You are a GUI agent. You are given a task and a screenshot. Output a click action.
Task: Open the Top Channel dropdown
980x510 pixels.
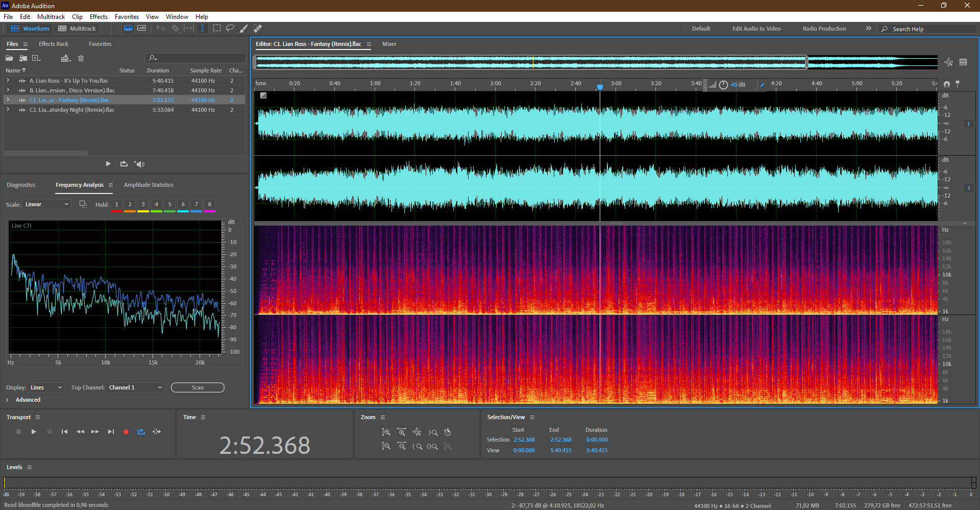click(136, 387)
